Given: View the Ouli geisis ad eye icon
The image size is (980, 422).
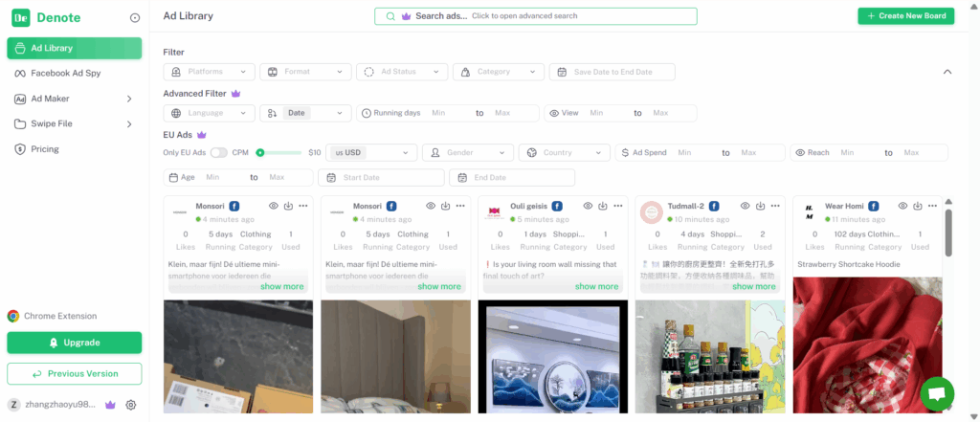Looking at the screenshot, I should click(x=589, y=206).
